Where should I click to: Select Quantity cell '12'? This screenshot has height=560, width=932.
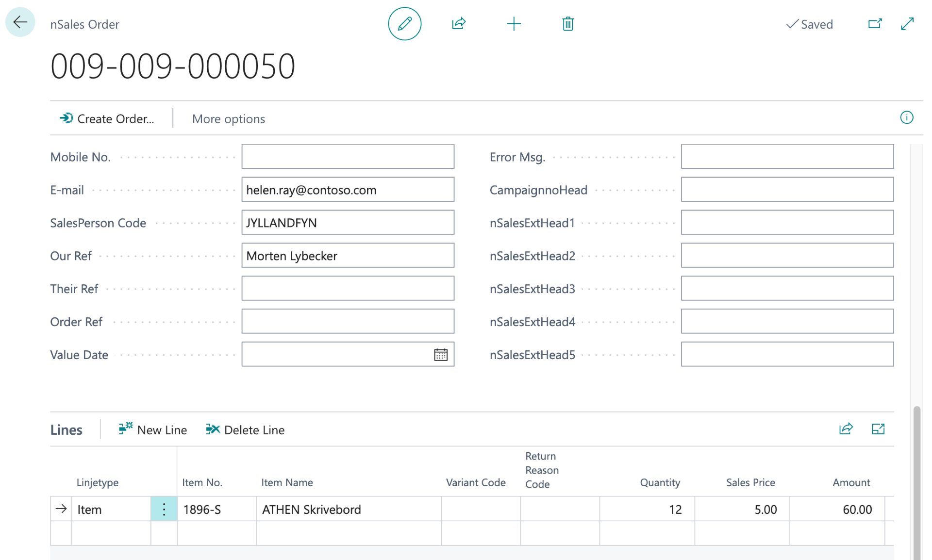click(x=647, y=509)
